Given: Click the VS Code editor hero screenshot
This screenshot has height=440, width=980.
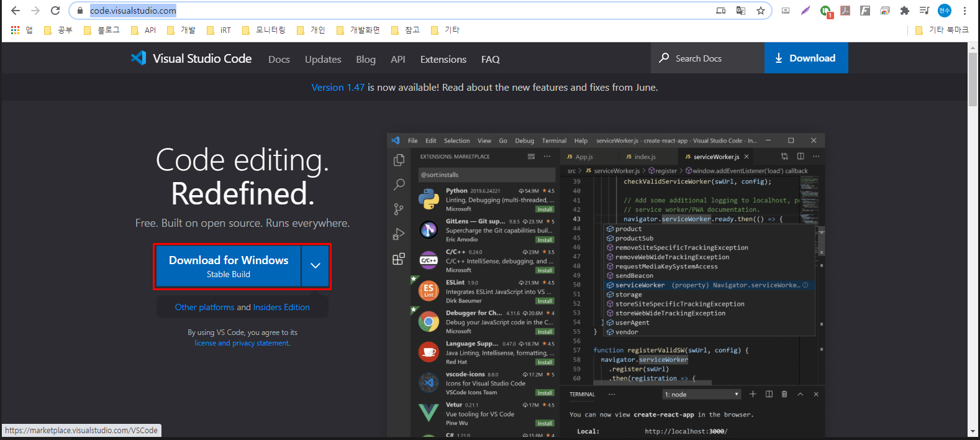Looking at the screenshot, I should tap(606, 285).
